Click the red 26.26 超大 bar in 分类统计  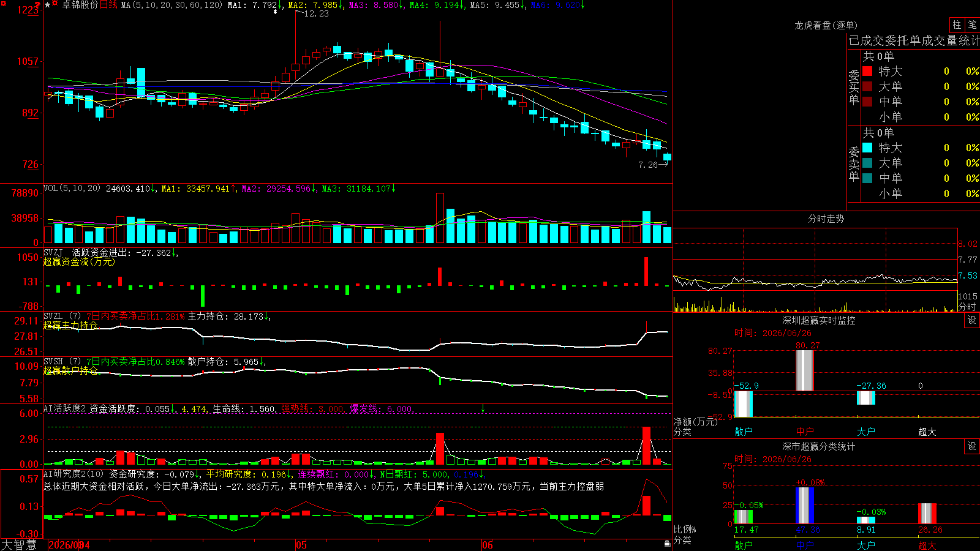(x=927, y=514)
